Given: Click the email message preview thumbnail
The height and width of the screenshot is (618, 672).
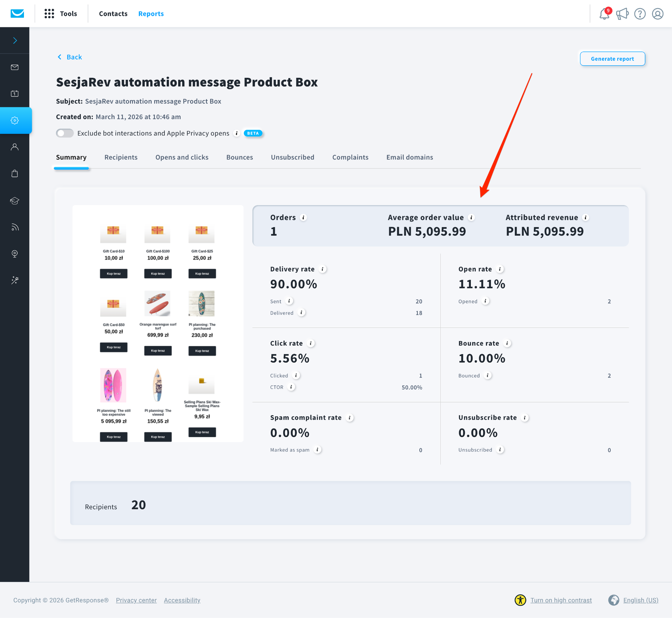Looking at the screenshot, I should pyautogui.click(x=158, y=323).
